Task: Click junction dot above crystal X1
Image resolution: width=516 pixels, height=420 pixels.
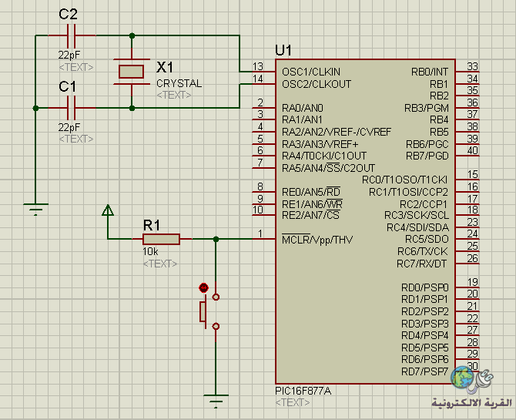Action: 132,35
